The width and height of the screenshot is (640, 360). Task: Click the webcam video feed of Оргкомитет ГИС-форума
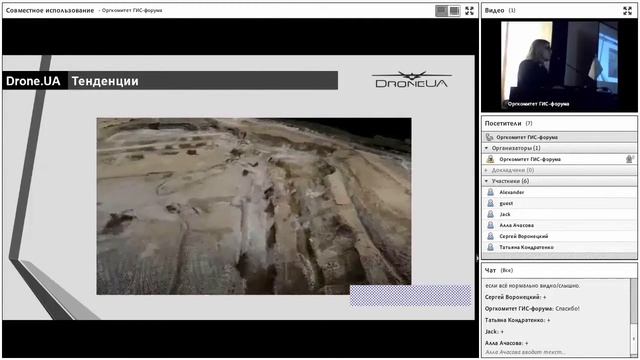pyautogui.click(x=559, y=65)
